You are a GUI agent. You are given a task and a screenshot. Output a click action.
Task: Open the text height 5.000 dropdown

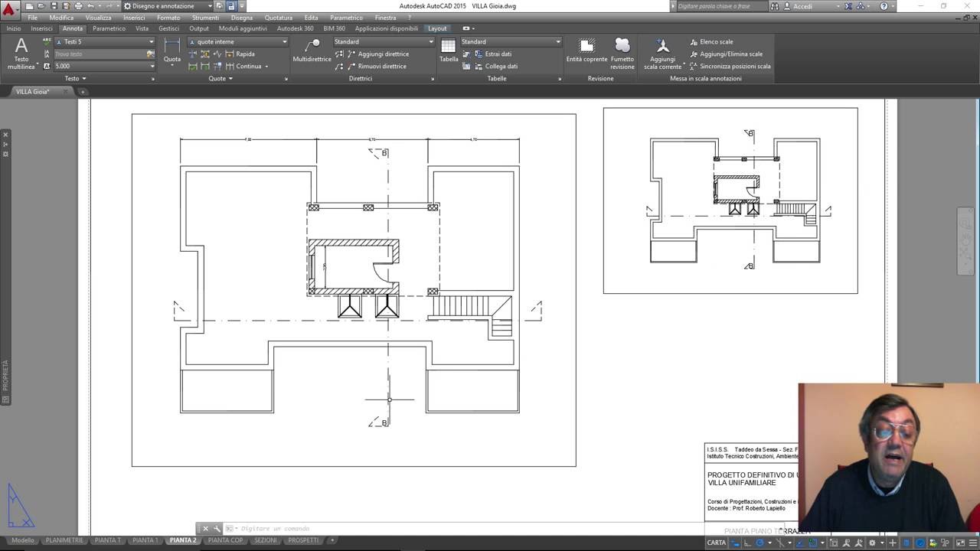click(x=104, y=66)
